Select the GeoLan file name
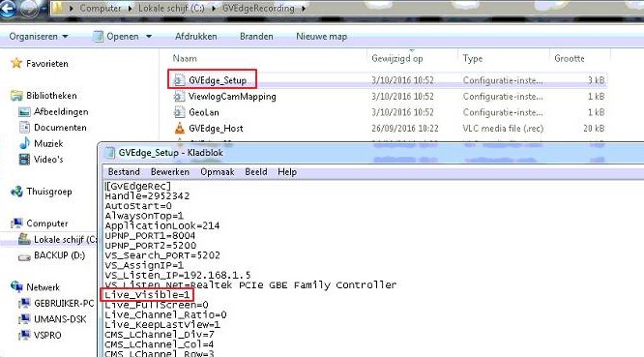Screen dimensions: 644x357 tap(204, 112)
